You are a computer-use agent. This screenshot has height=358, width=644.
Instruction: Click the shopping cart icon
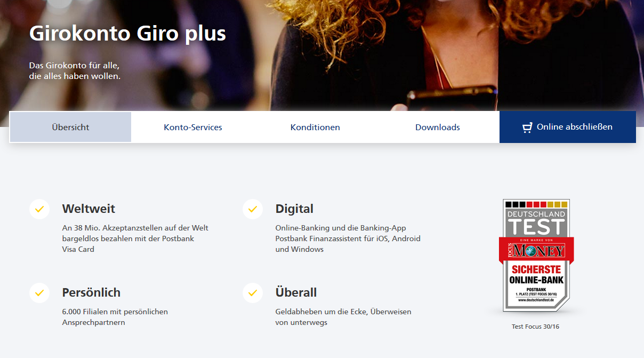(527, 128)
